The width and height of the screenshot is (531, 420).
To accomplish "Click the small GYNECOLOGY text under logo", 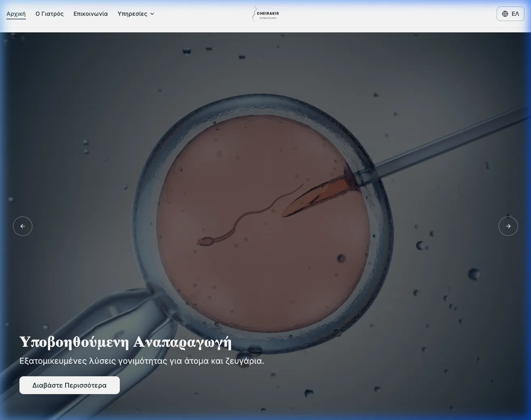I will point(268,18).
